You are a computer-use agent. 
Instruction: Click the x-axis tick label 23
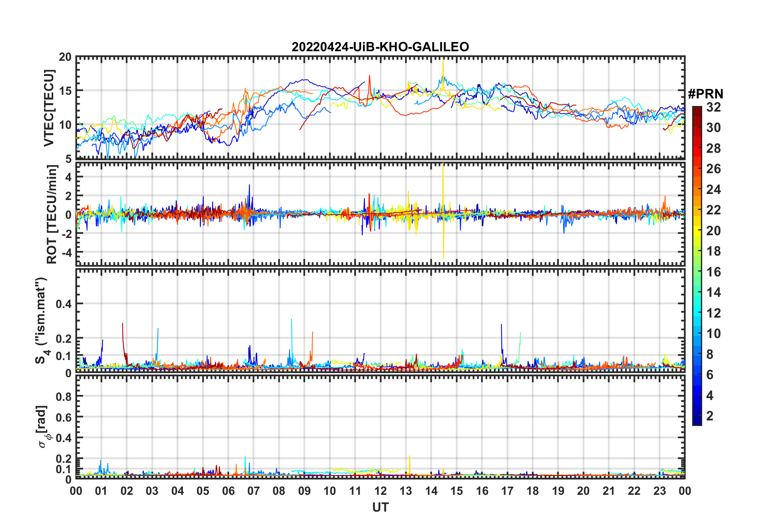tap(659, 491)
